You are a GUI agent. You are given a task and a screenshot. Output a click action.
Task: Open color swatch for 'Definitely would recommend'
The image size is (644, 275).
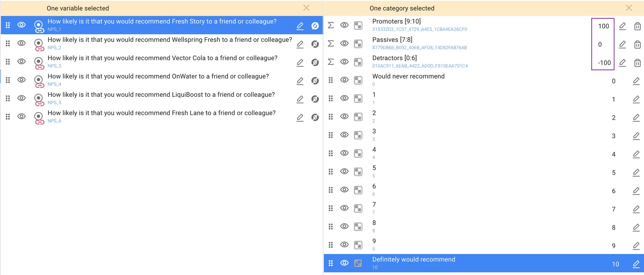pos(358,263)
